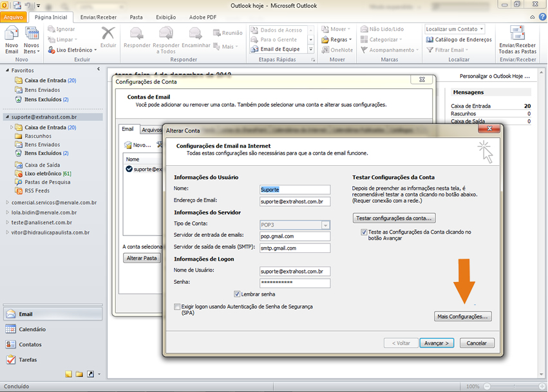The height and width of the screenshot is (392, 548).
Task: Open the Adobe PDF ribbon tab
Action: click(203, 17)
